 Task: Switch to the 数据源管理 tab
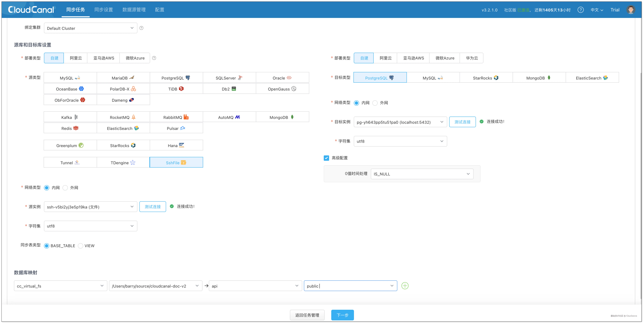[134, 10]
